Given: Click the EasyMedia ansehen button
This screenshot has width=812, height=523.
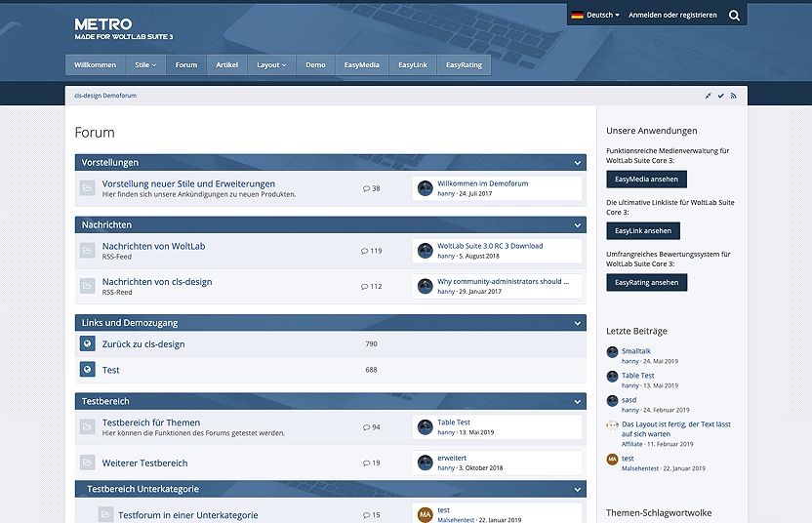Looking at the screenshot, I should point(646,180).
